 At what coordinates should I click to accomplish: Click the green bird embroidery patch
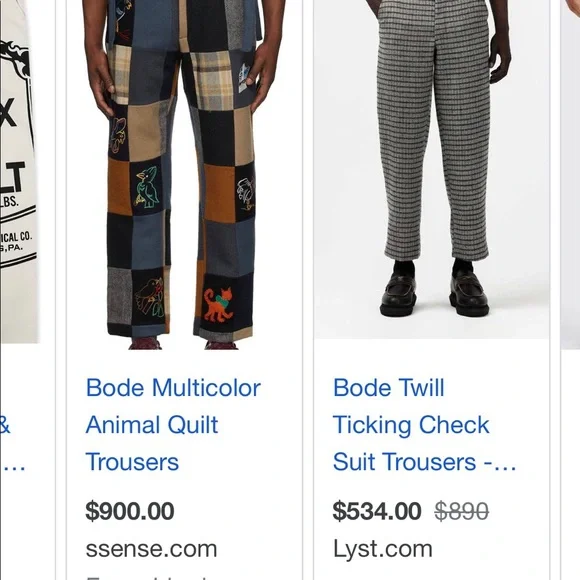click(146, 186)
